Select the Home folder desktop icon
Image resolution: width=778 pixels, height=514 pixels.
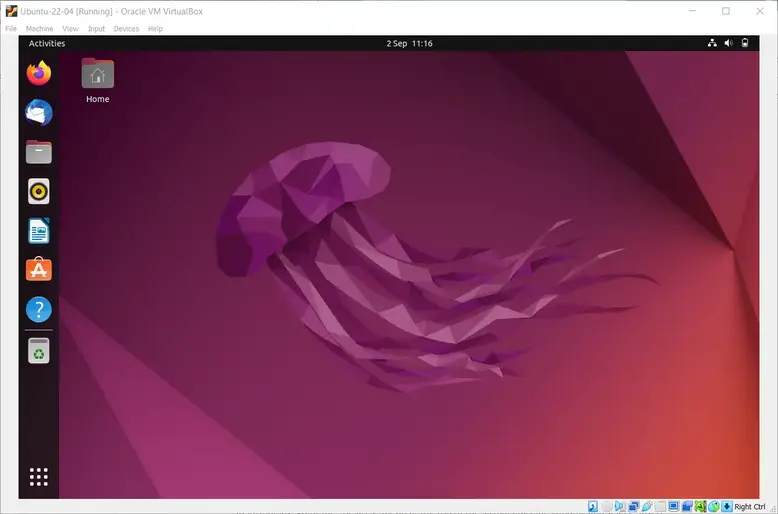[98, 80]
